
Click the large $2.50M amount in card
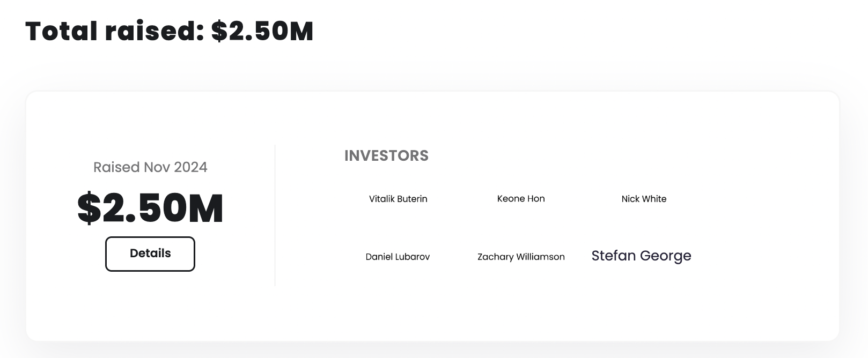(150, 208)
